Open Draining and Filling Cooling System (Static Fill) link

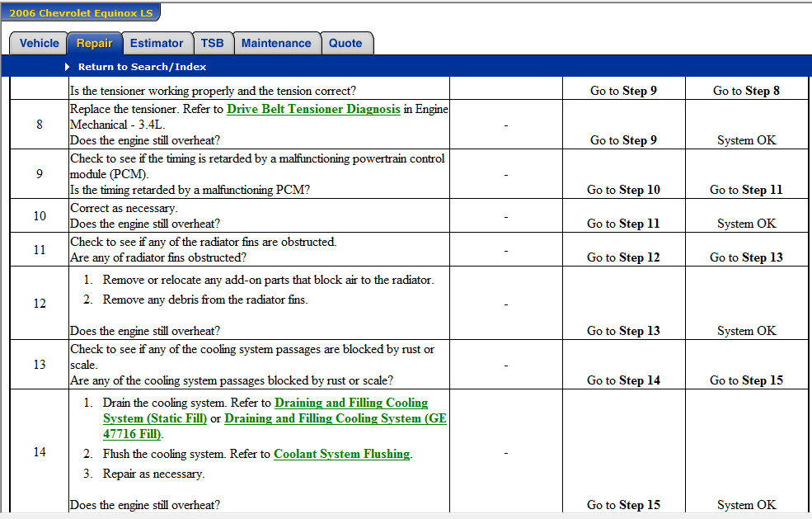pyautogui.click(x=265, y=410)
